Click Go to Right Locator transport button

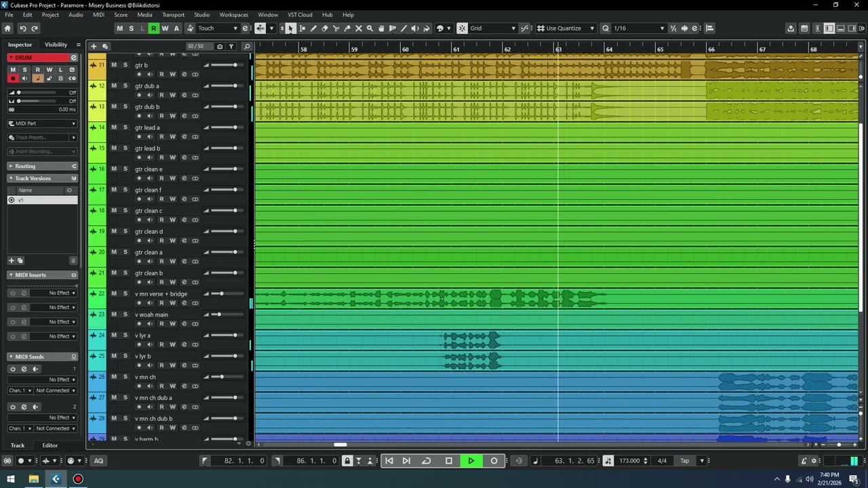point(406,461)
